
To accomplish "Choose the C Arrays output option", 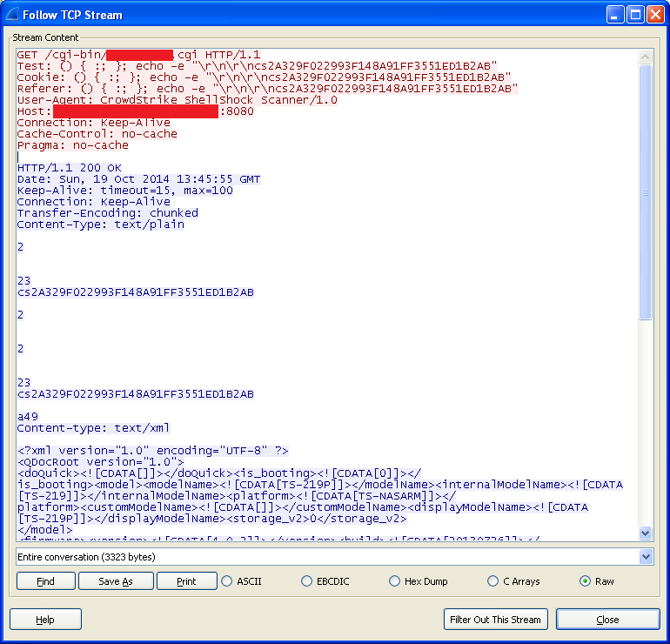I will (x=514, y=581).
